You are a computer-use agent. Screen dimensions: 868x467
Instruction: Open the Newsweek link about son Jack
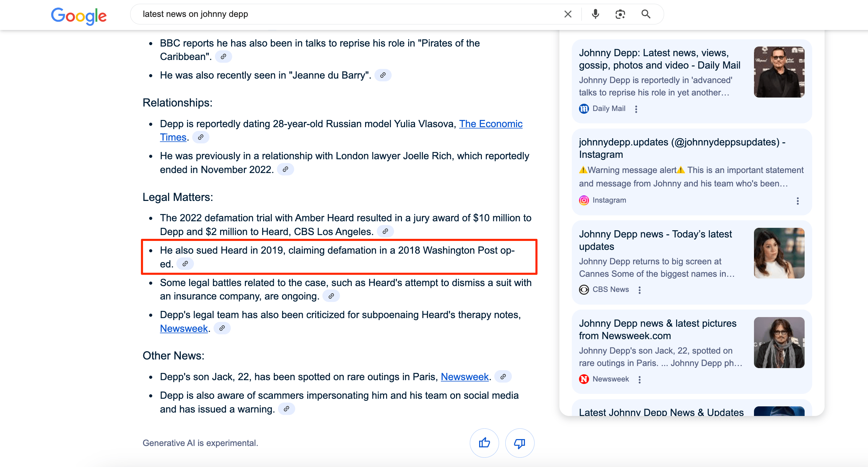click(x=465, y=377)
